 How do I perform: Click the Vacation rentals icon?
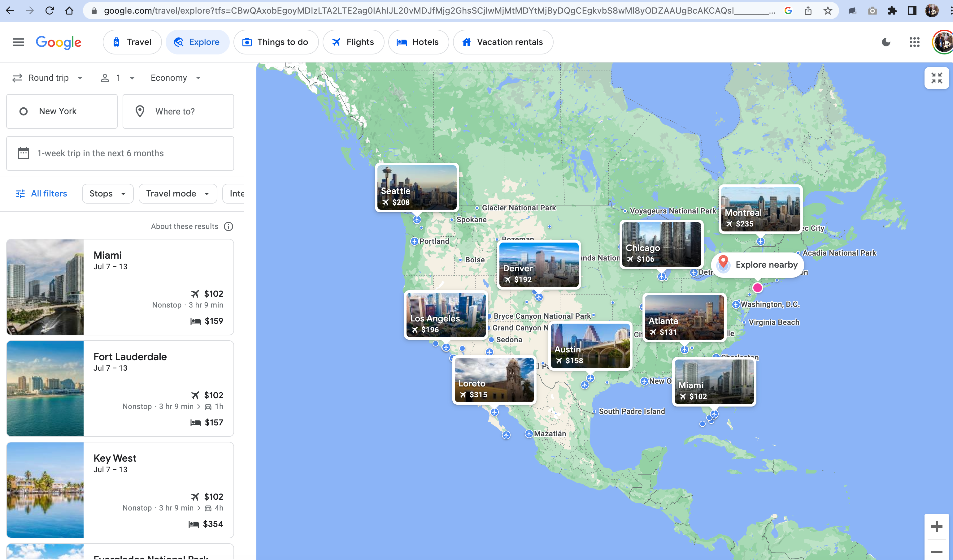click(x=466, y=42)
